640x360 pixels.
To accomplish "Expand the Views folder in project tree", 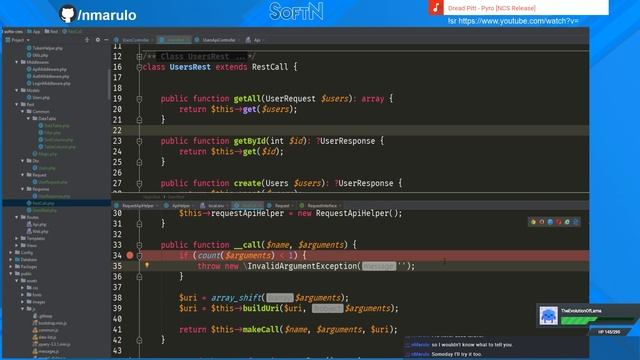I will point(17,245).
